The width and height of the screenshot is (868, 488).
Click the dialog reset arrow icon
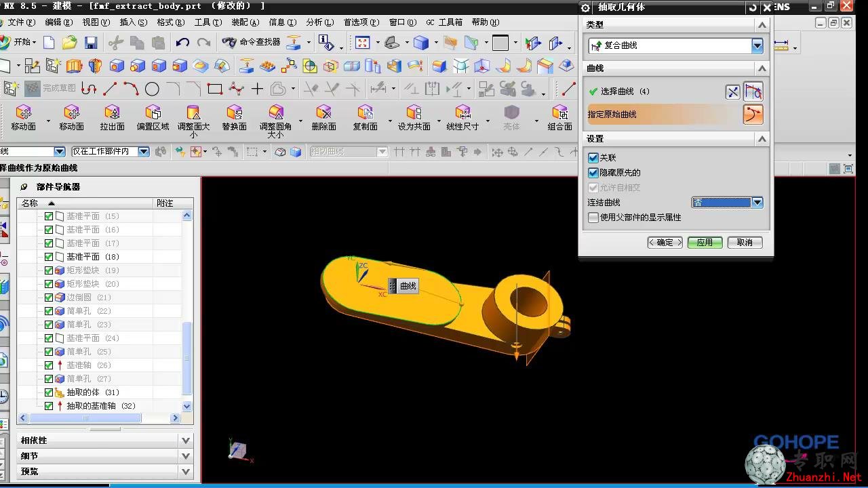pos(753,7)
